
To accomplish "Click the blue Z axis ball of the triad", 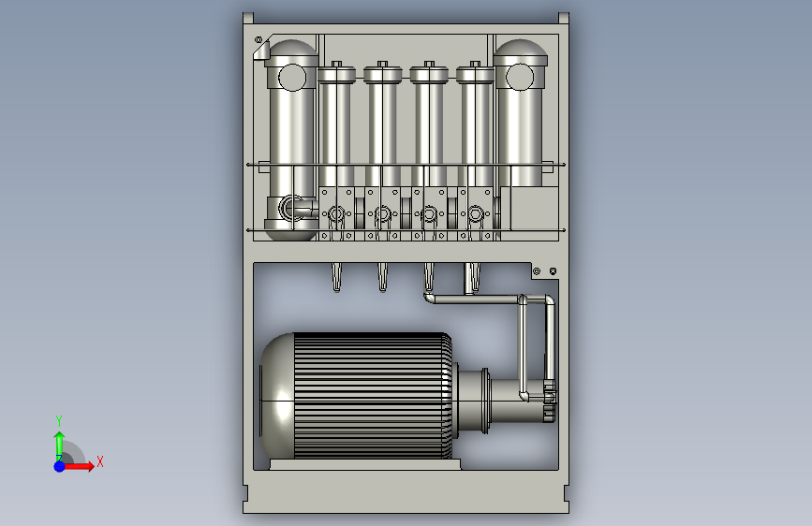I will [59, 466].
